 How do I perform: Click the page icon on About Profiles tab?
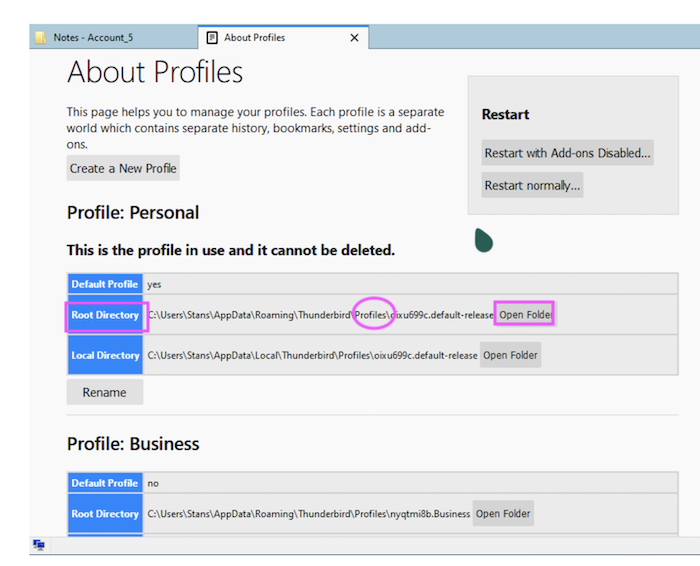tap(212, 38)
